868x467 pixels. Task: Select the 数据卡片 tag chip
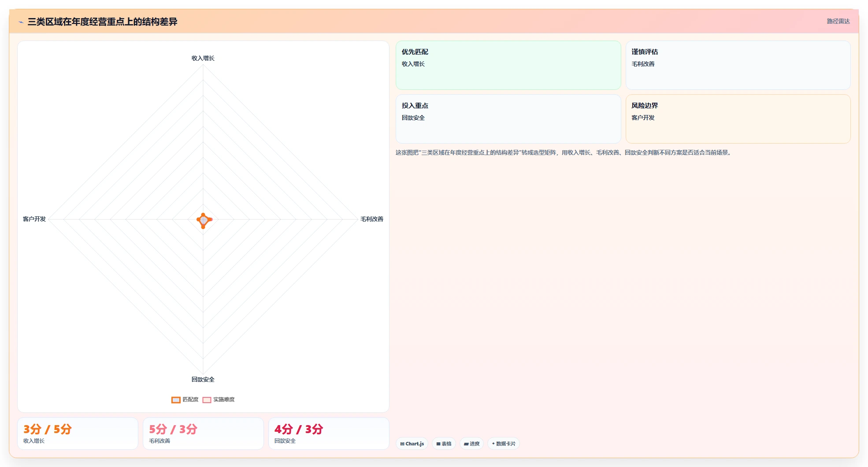click(x=504, y=444)
